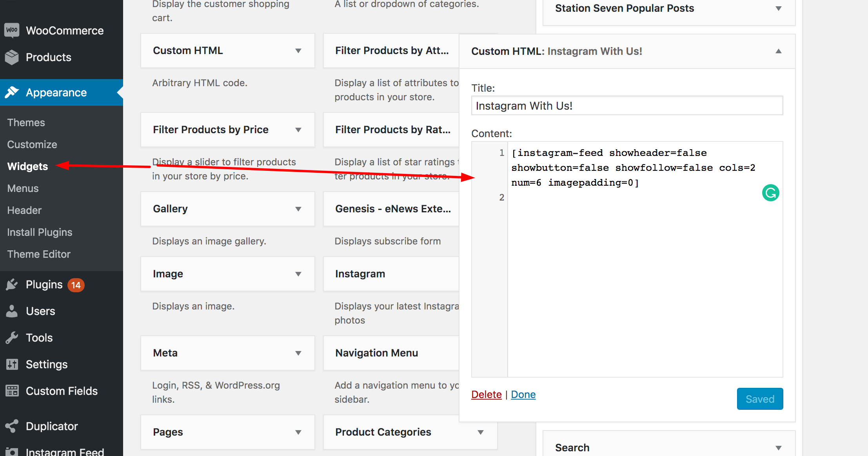This screenshot has width=868, height=456.
Task: Open Install Plugins submenu item
Action: pos(40,232)
